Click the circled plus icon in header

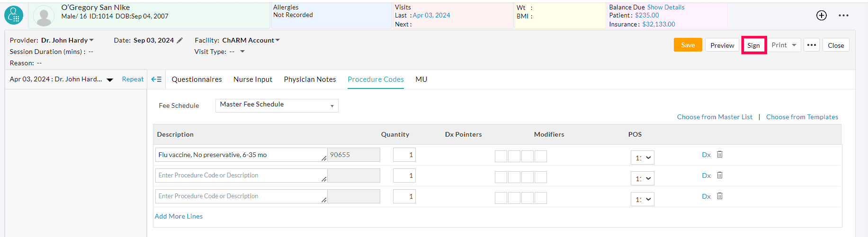coord(822,16)
